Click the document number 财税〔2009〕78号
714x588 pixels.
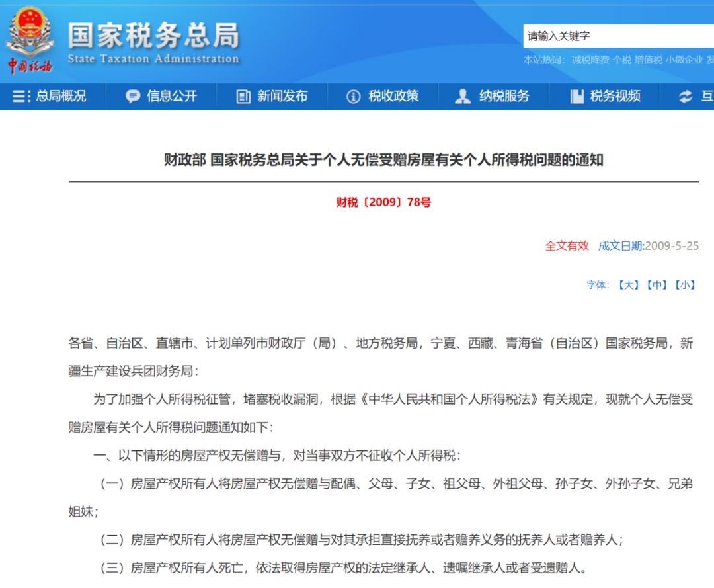pos(383,202)
